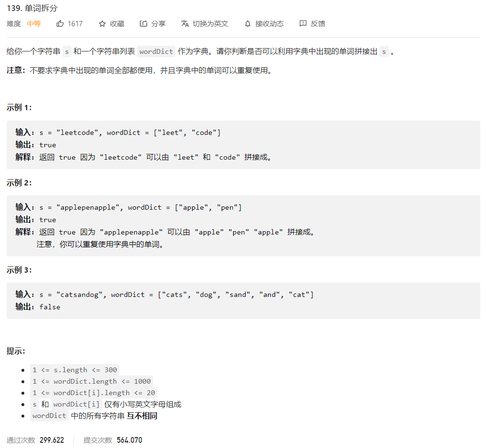Click the share icon

coord(144,24)
